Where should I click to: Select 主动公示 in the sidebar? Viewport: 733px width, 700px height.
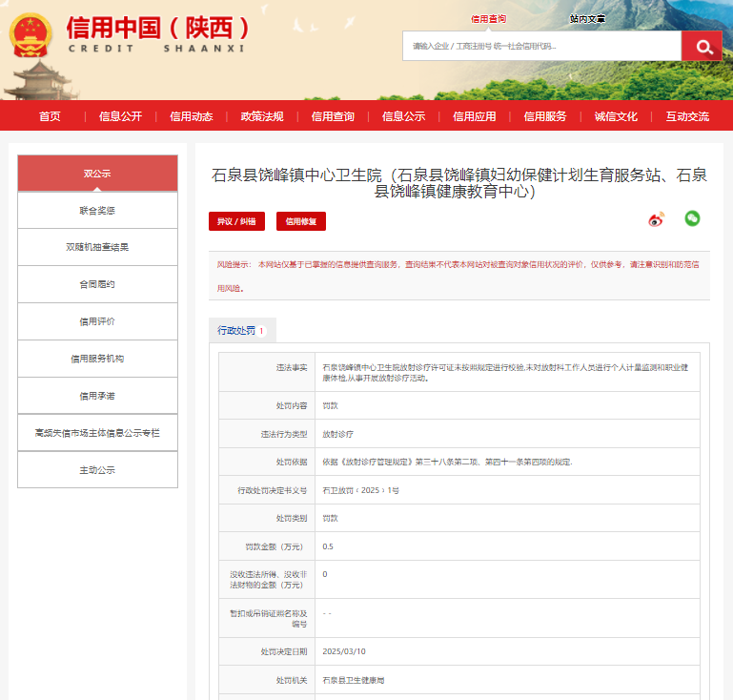97,470
